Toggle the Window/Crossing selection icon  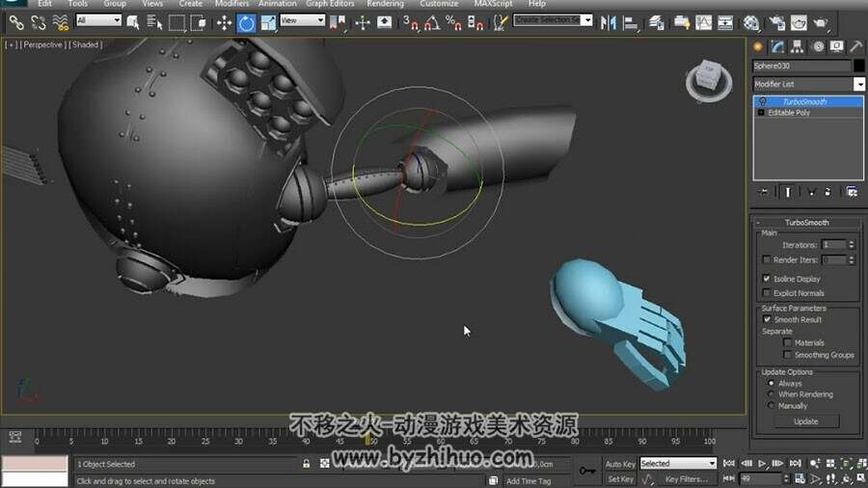198,23
